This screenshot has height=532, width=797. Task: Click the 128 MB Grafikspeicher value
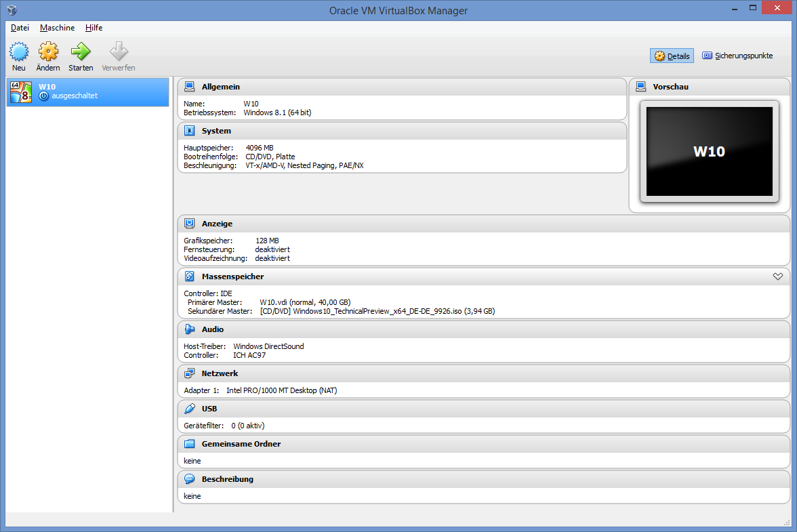tap(267, 241)
